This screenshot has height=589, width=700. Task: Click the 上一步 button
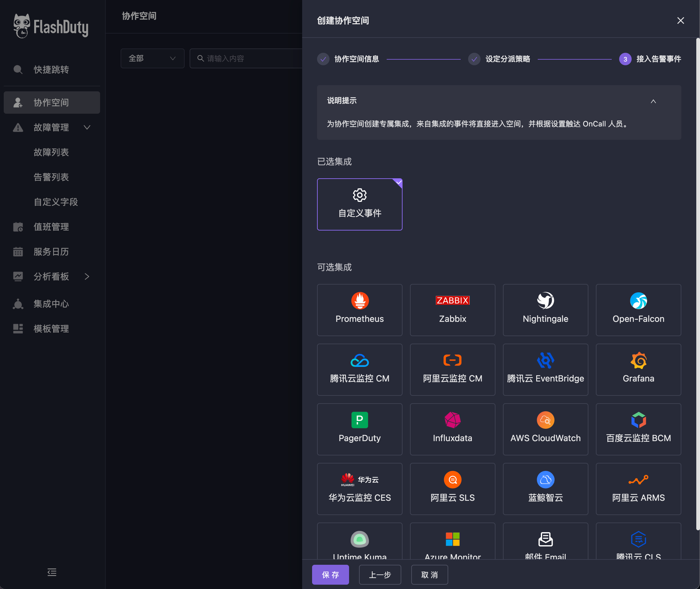(380, 575)
